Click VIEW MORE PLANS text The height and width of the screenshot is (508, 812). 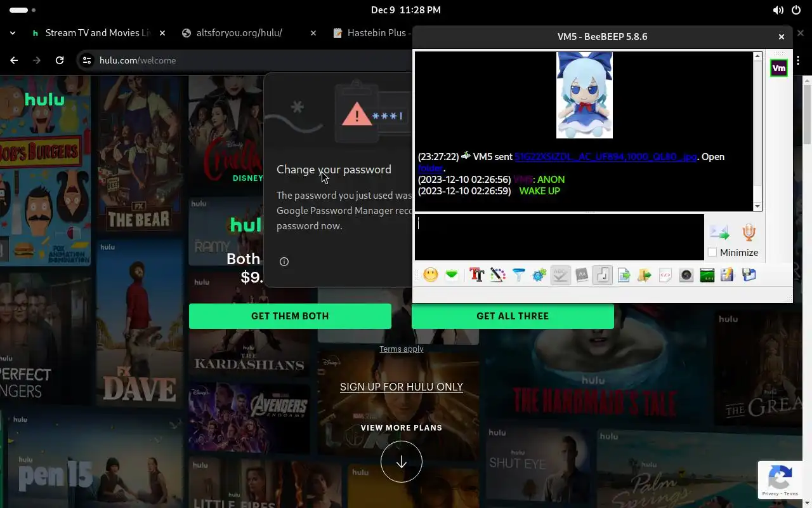tap(402, 428)
